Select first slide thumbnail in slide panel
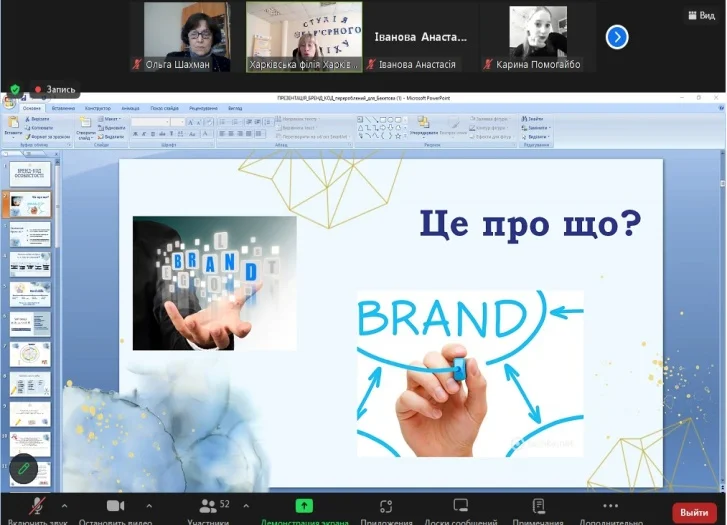This screenshot has width=727, height=525. pyautogui.click(x=30, y=174)
